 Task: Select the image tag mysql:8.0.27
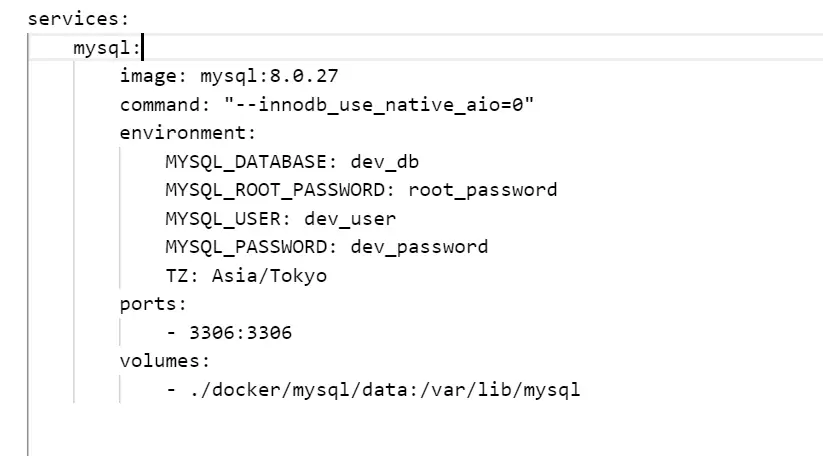coord(269,76)
